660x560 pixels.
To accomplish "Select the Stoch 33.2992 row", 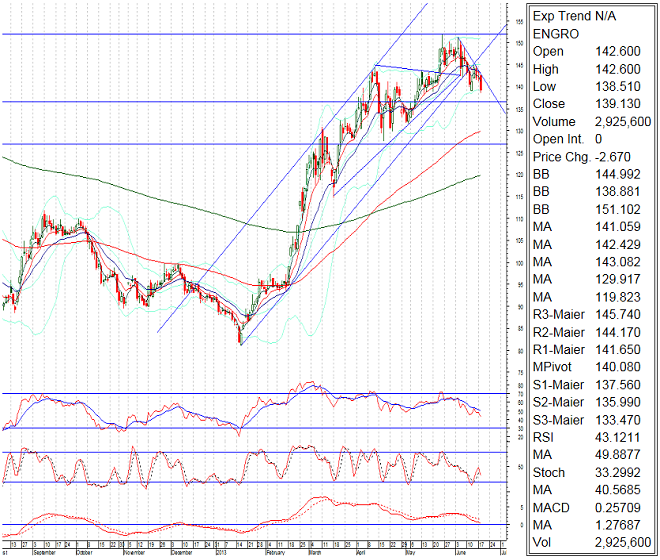I will click(x=590, y=469).
